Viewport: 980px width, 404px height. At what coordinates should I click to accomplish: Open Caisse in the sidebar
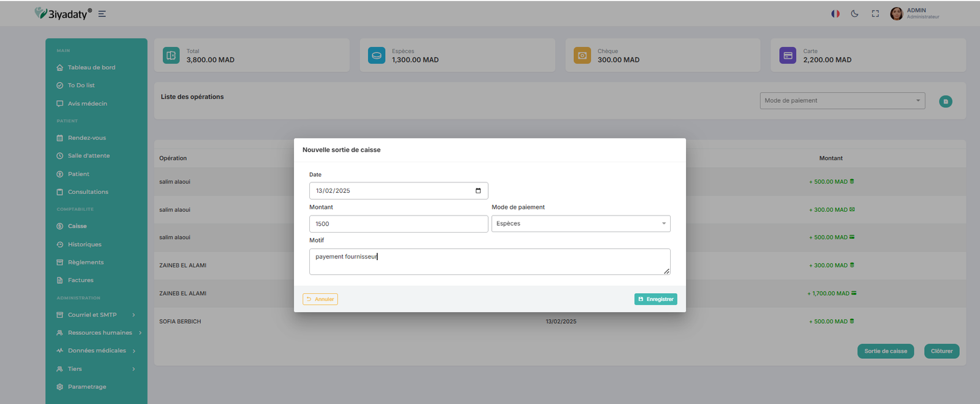click(x=77, y=226)
